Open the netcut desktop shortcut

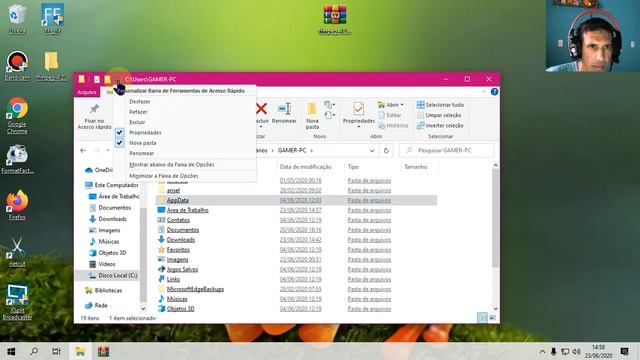click(17, 251)
